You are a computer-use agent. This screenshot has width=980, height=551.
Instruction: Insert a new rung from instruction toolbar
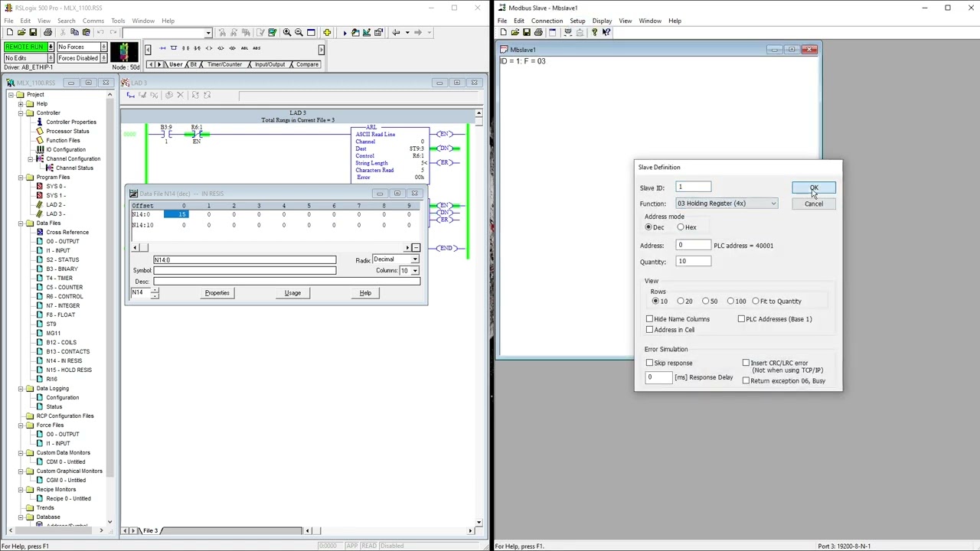coord(162,48)
